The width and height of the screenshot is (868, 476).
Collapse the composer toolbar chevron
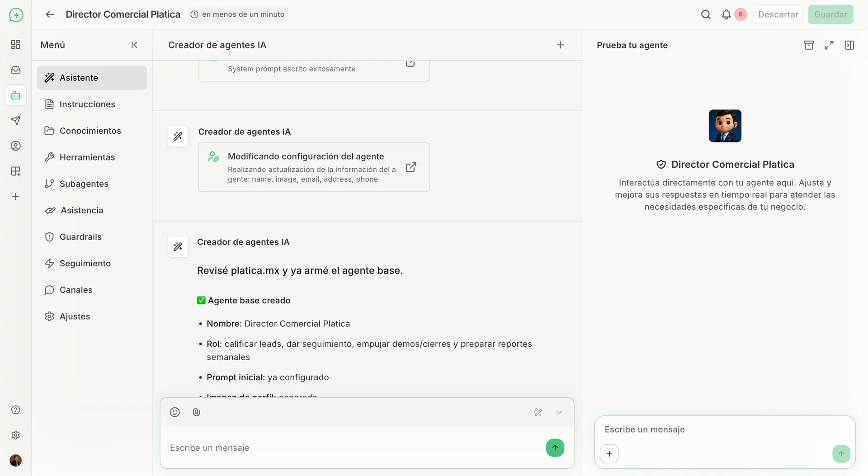pos(559,412)
